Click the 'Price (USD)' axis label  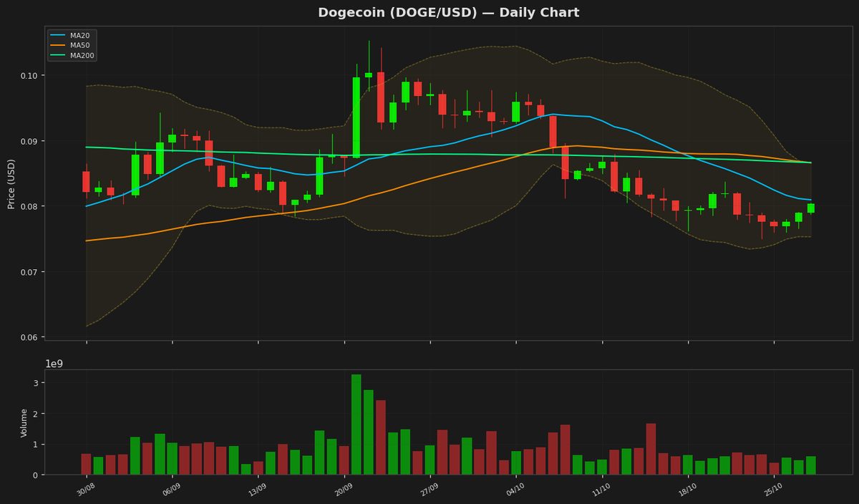tap(11, 183)
